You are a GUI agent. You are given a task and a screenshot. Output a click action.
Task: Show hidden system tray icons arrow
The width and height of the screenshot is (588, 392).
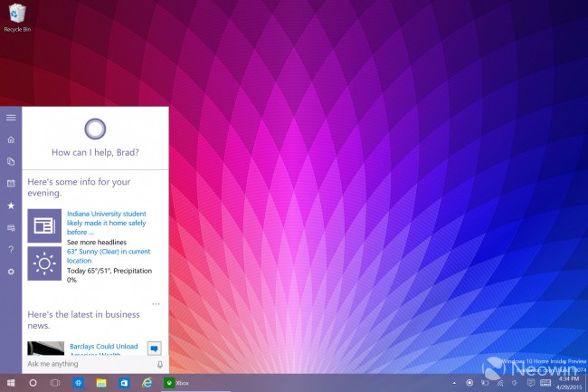point(454,383)
